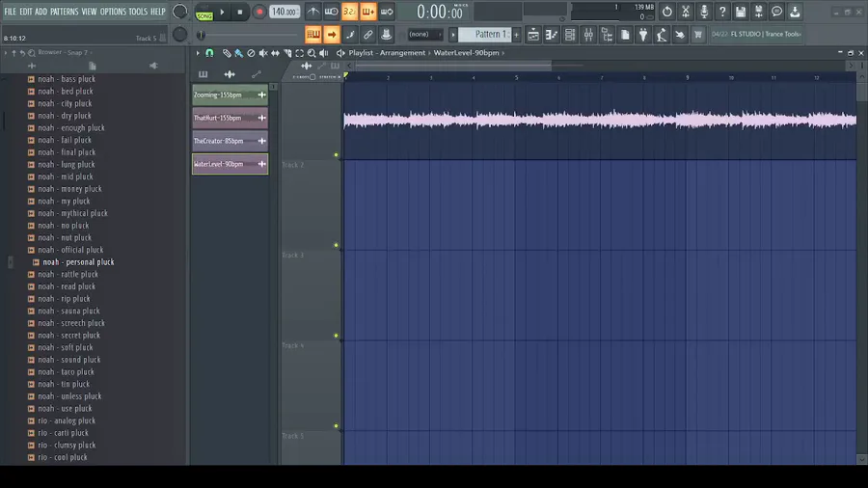This screenshot has width=868, height=488.
Task: Open the tempo tapper icon
Action: pos(662,35)
